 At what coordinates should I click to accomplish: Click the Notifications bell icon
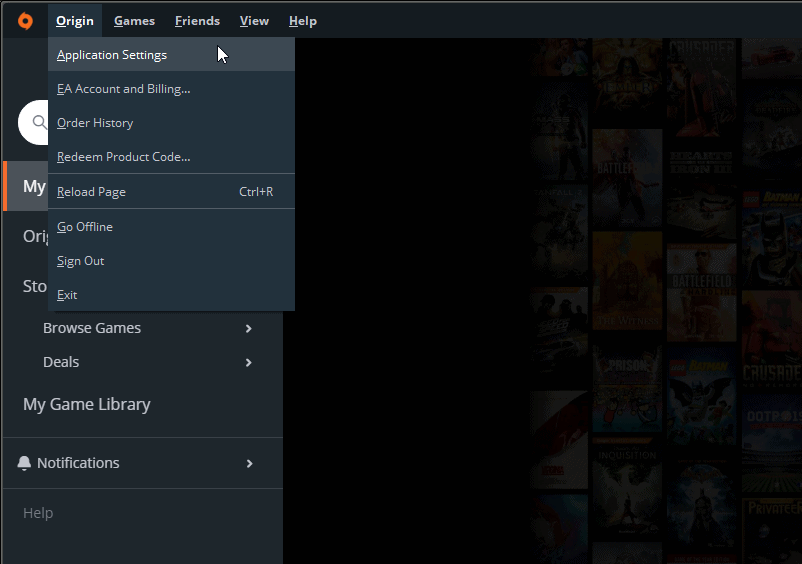tap(24, 463)
